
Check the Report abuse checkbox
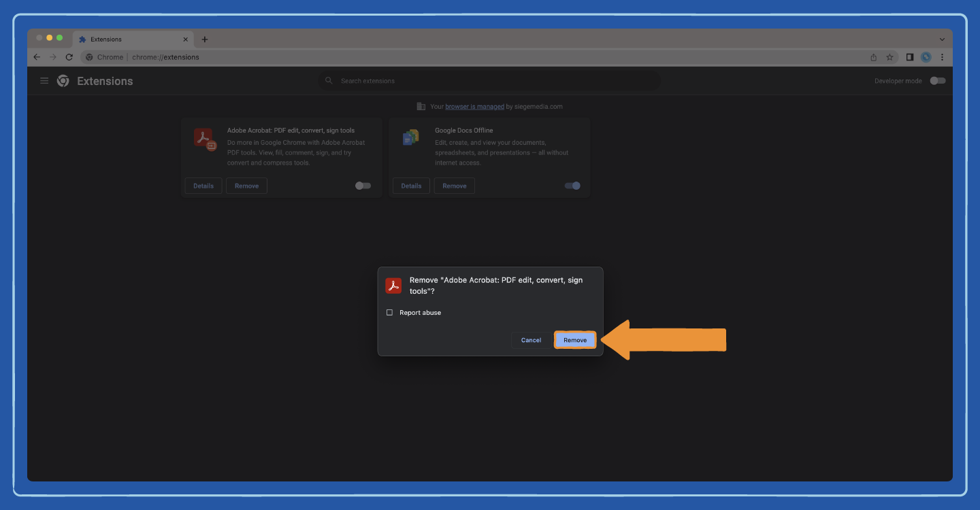pos(389,312)
